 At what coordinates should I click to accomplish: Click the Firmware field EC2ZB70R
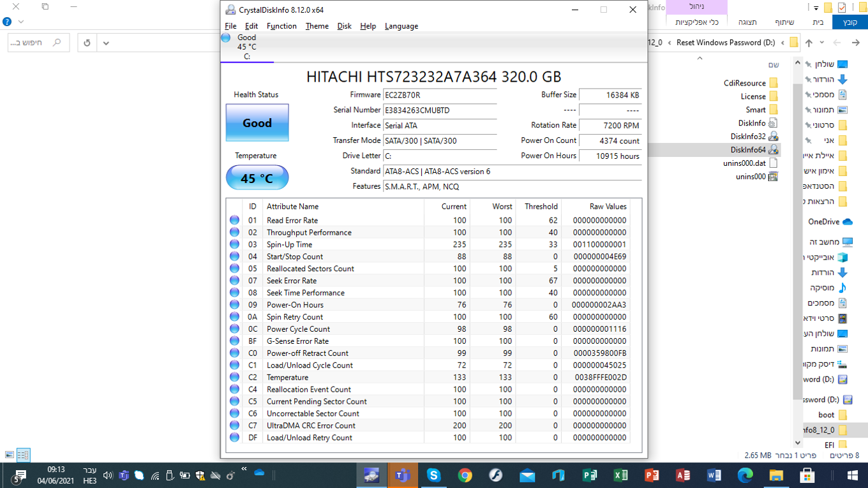click(440, 95)
